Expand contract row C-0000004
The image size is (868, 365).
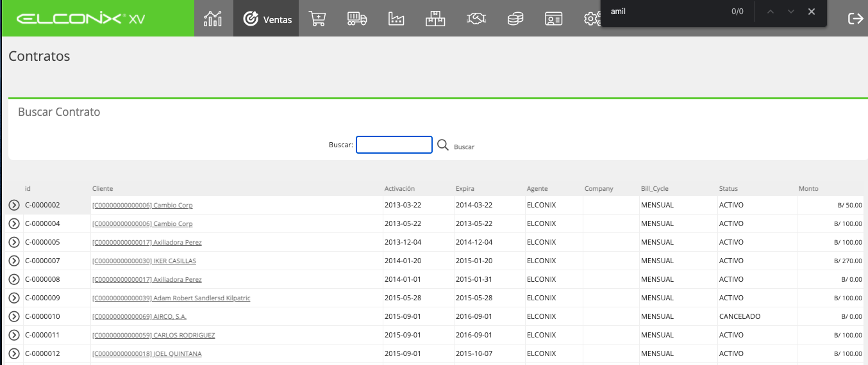(x=14, y=223)
